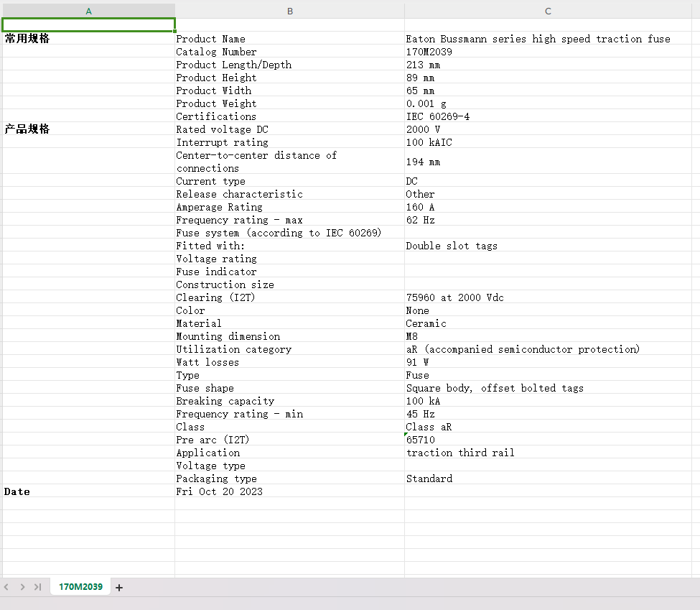700x610 pixels.
Task: Click the Date label cell
Action: click(88, 491)
